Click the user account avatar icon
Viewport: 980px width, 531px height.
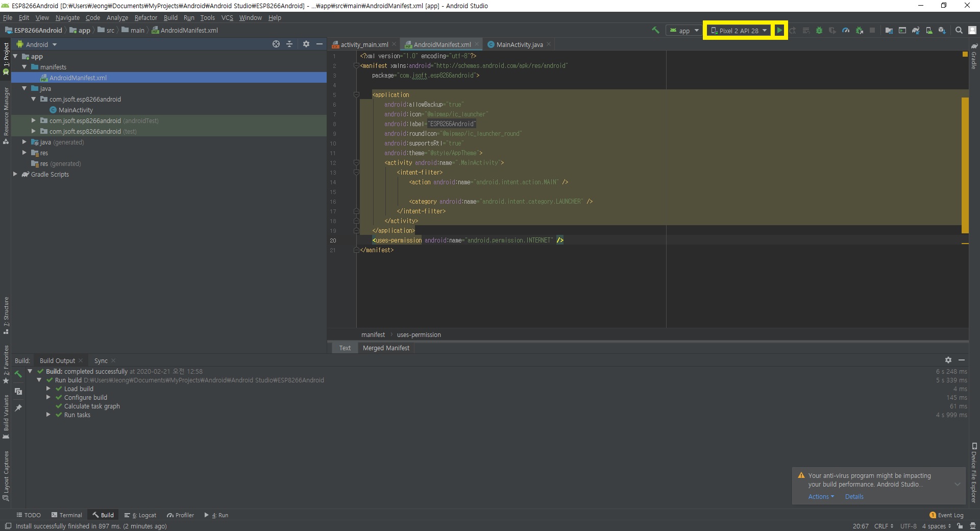point(972,31)
